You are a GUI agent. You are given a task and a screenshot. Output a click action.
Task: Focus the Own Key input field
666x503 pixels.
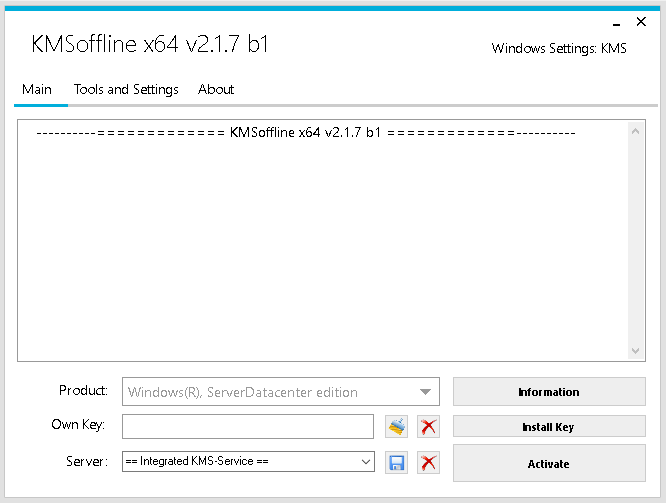click(247, 427)
